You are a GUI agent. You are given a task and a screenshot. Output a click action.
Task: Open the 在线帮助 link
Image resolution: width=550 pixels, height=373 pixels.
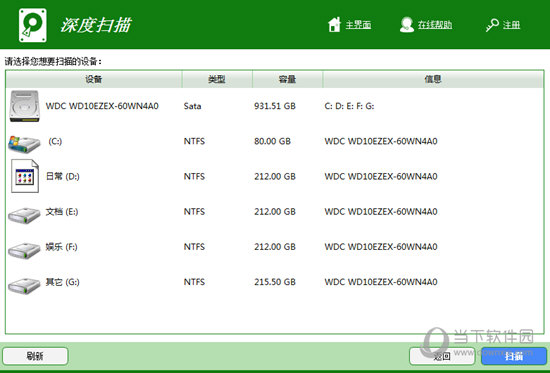click(435, 25)
